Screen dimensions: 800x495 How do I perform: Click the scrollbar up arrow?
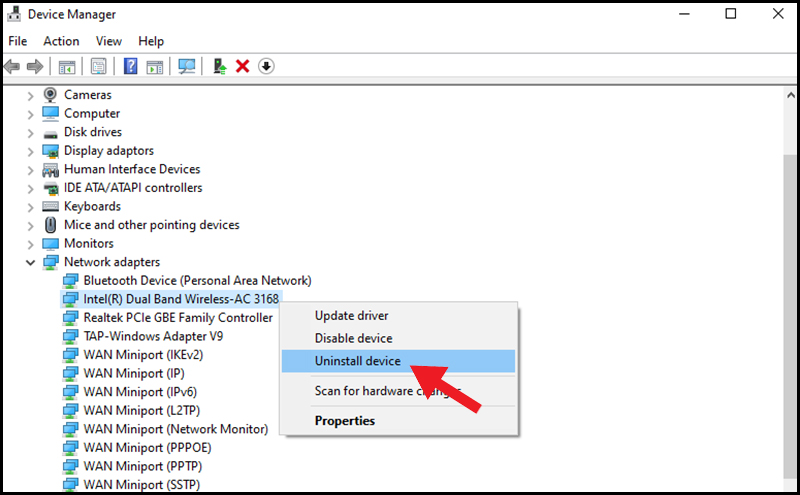tap(790, 95)
